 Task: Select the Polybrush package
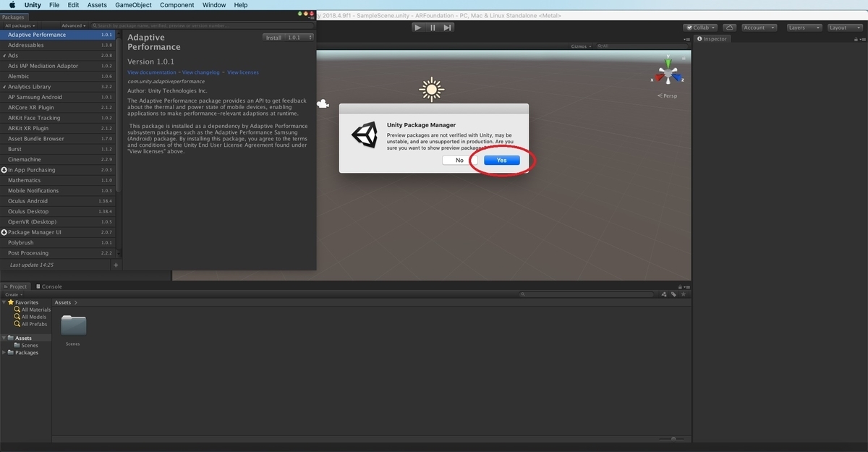58,243
